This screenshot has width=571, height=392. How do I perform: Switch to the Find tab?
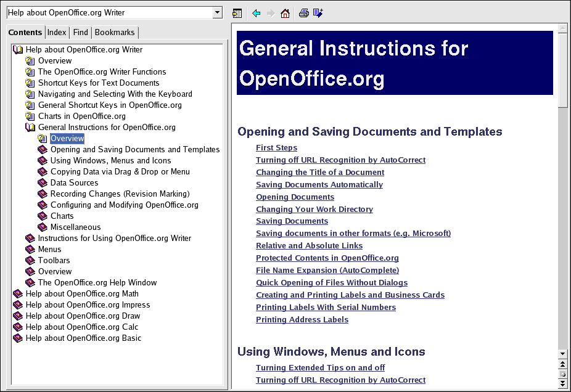80,32
